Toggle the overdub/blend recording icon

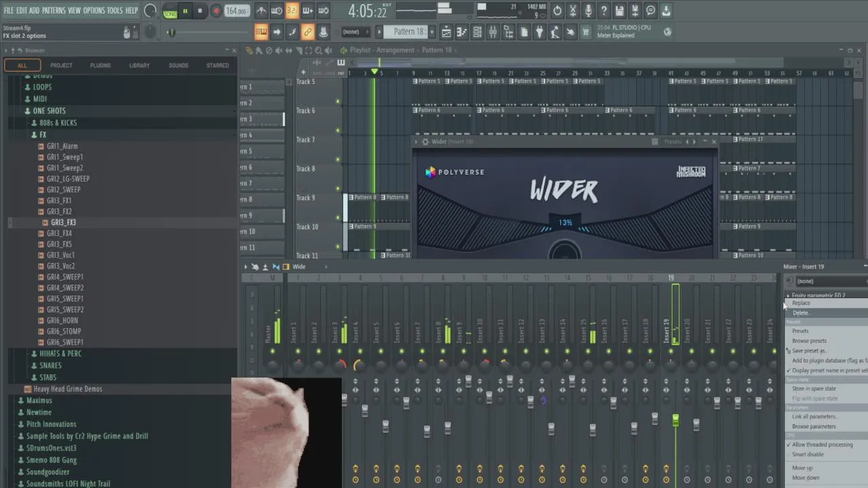[308, 11]
